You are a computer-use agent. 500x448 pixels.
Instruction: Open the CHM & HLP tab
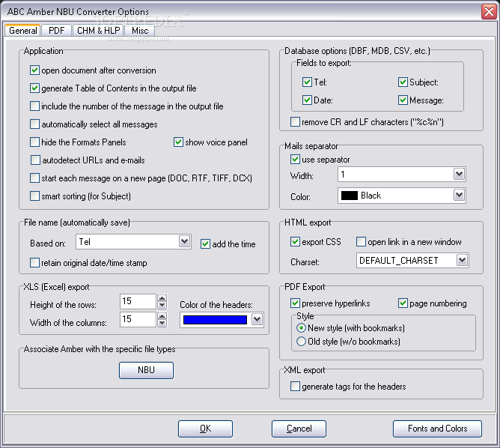(x=98, y=31)
